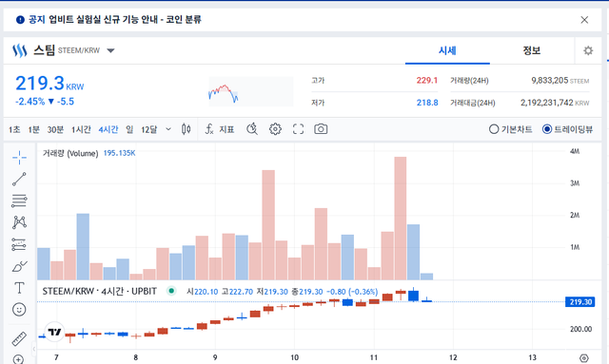The width and height of the screenshot is (609, 364).
Task: Select the brush drawing tool
Action: pyautogui.click(x=19, y=266)
